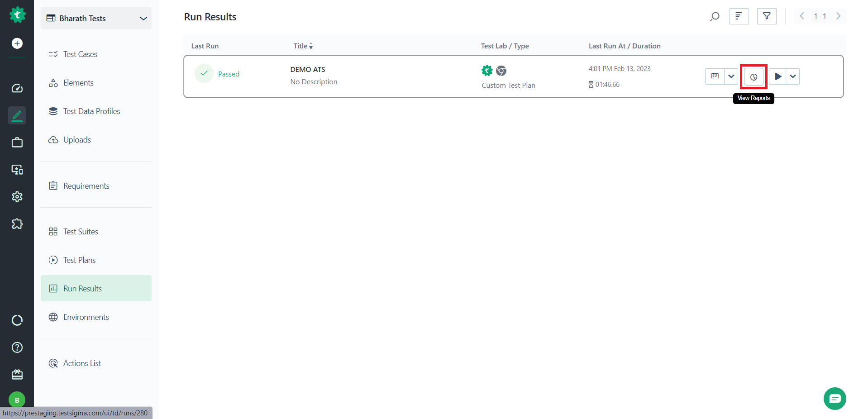Open the monitor agents icon in sidebar
Screen dimensions: 868x419
(x=17, y=170)
